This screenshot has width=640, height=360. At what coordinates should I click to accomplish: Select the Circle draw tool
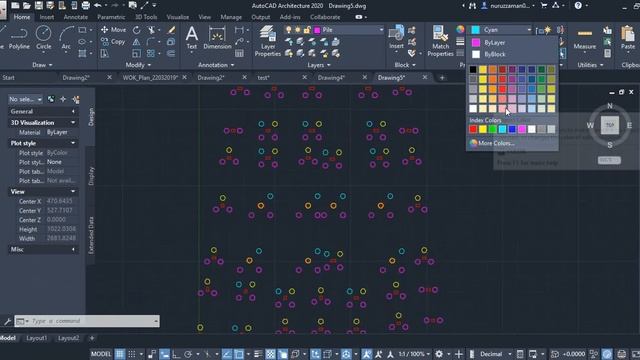43,38
